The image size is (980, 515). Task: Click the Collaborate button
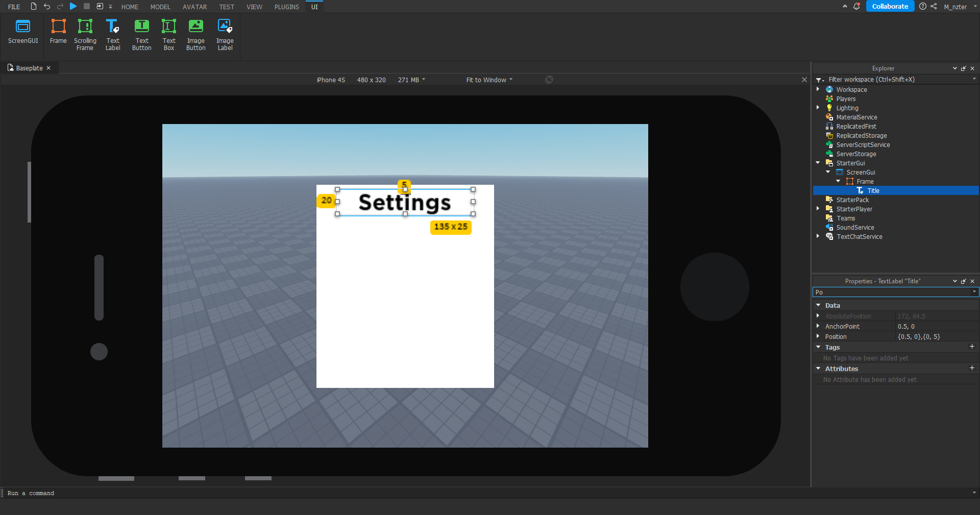[890, 6]
